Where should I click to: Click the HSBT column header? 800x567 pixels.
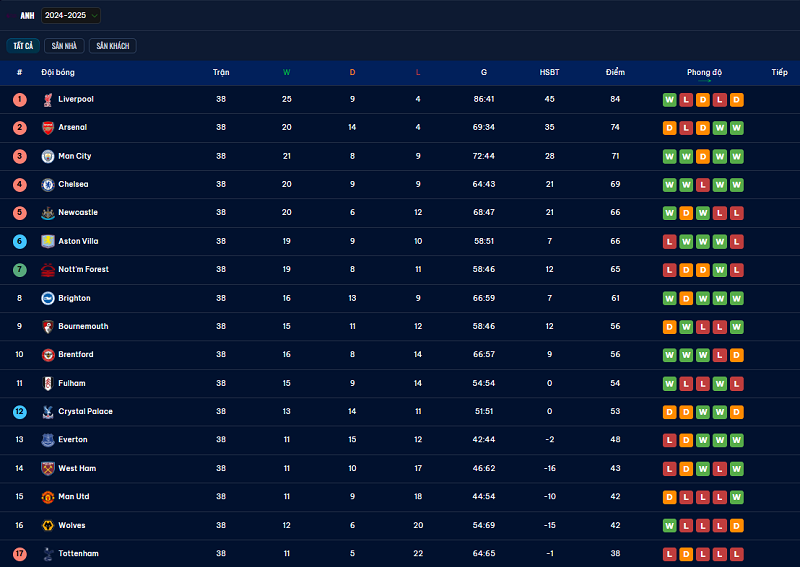point(549,72)
